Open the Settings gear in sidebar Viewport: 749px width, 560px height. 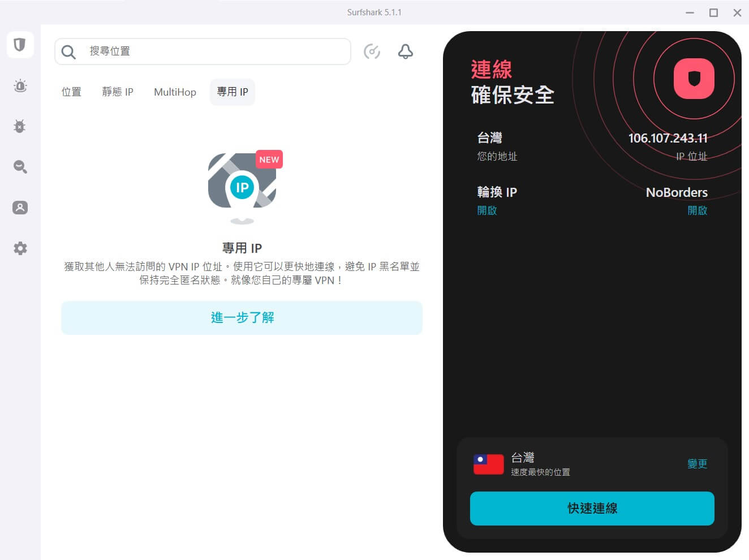click(x=20, y=248)
